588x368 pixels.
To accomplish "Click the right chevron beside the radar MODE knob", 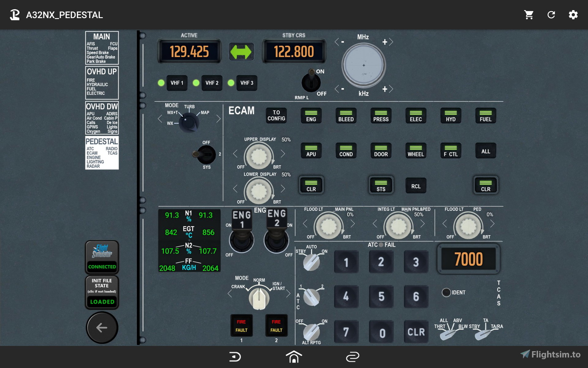I will point(218,119).
